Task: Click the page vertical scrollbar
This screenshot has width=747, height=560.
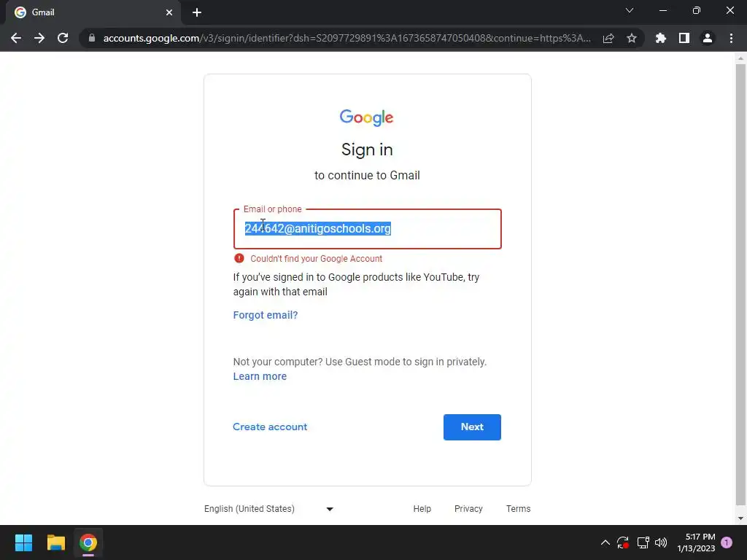Action: click(740, 284)
